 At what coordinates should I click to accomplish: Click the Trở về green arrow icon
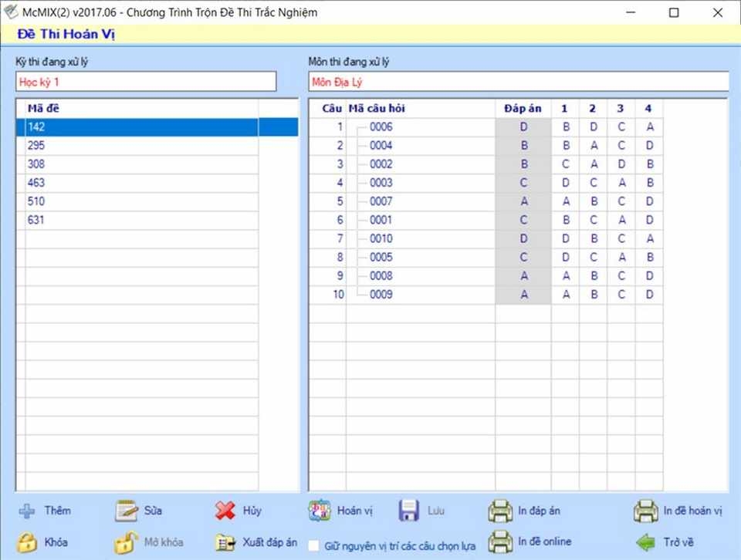tap(645, 542)
